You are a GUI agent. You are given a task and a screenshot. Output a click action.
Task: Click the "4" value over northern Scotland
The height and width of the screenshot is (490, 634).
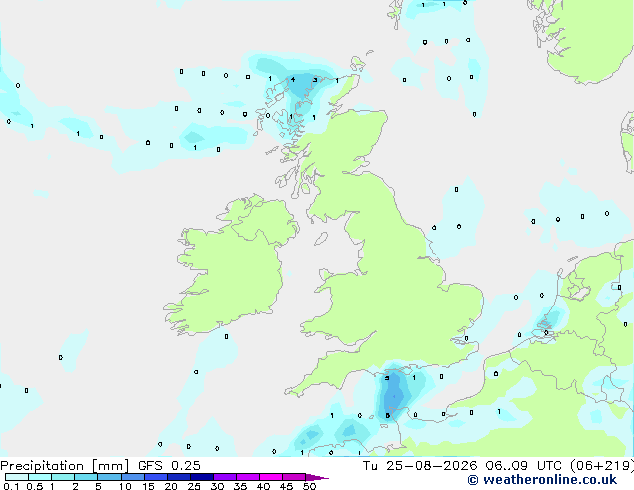[x=293, y=79]
